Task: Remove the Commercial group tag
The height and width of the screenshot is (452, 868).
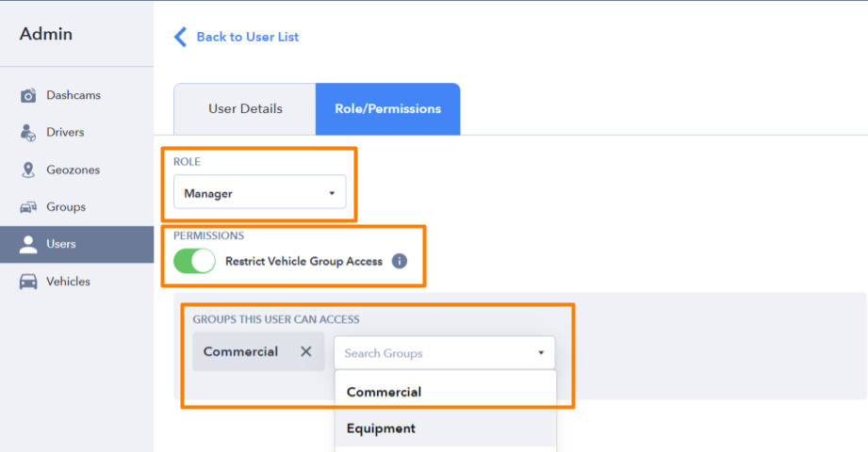Action: pos(306,351)
